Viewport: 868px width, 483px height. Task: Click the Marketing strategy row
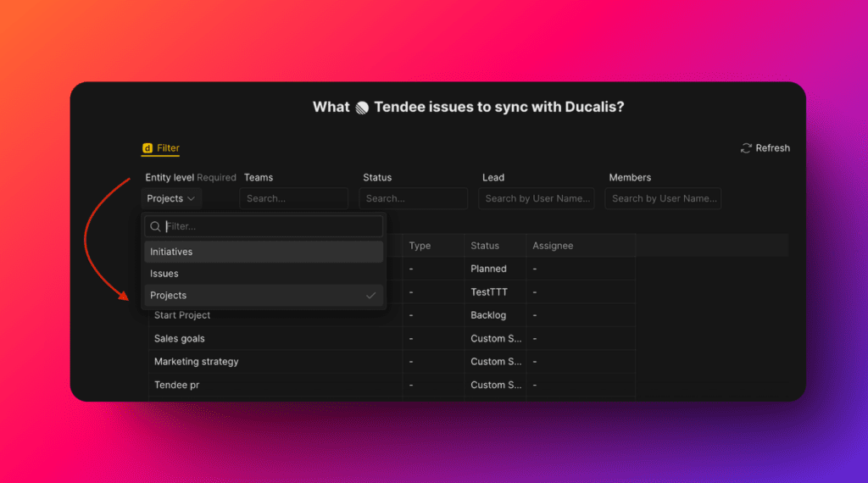tap(197, 362)
